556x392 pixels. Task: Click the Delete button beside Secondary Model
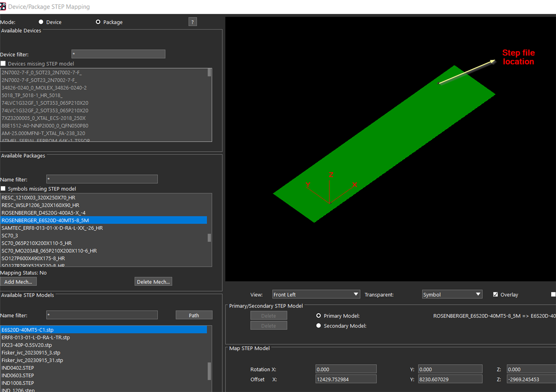click(x=269, y=326)
